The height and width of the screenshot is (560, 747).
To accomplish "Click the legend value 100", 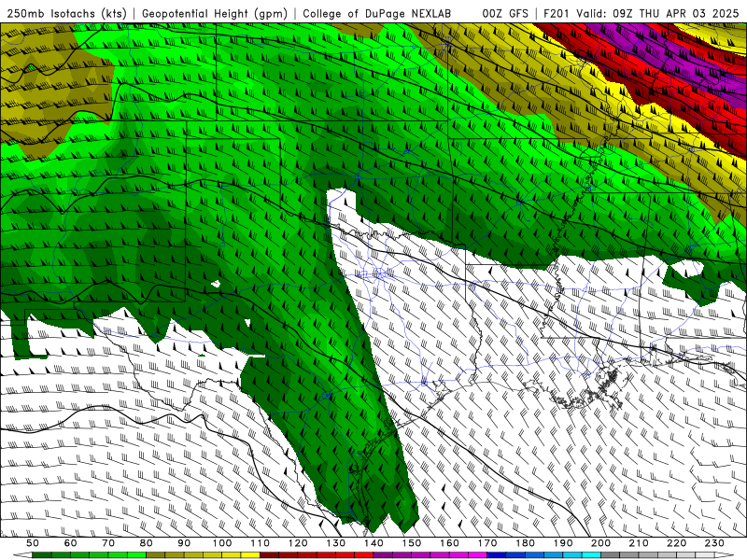I will pos(222,543).
